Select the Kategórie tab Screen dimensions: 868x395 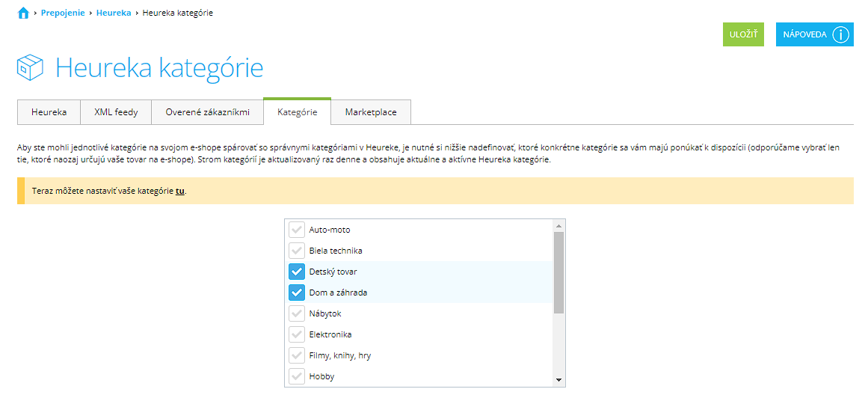coord(298,111)
